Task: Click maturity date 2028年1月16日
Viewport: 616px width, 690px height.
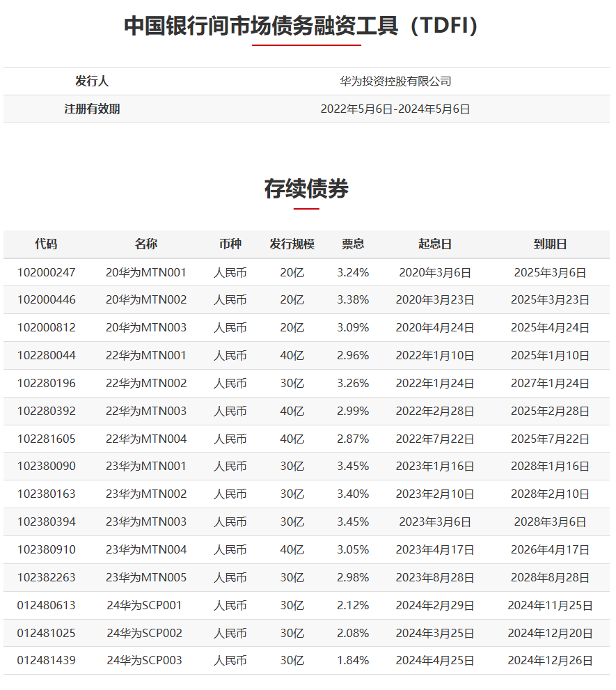Action: click(550, 466)
